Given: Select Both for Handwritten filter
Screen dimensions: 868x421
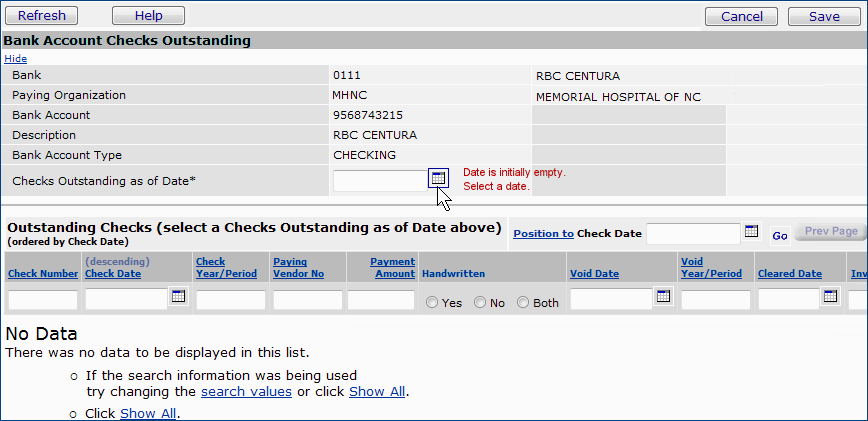Looking at the screenshot, I should [x=523, y=302].
